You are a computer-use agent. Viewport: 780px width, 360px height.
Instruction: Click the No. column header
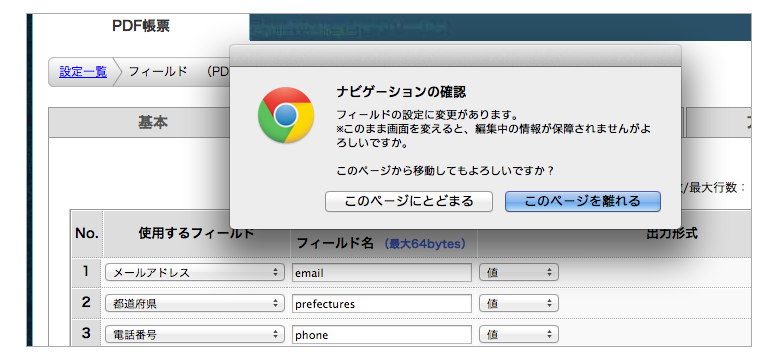(87, 233)
